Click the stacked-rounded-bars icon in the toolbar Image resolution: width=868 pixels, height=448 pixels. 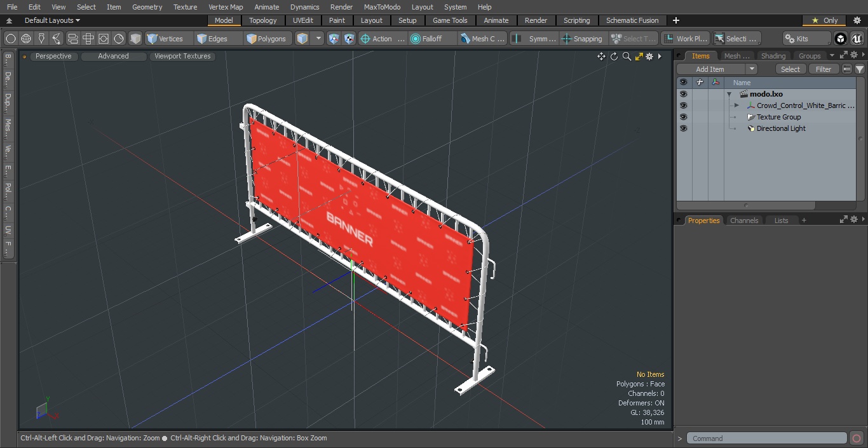pos(72,39)
